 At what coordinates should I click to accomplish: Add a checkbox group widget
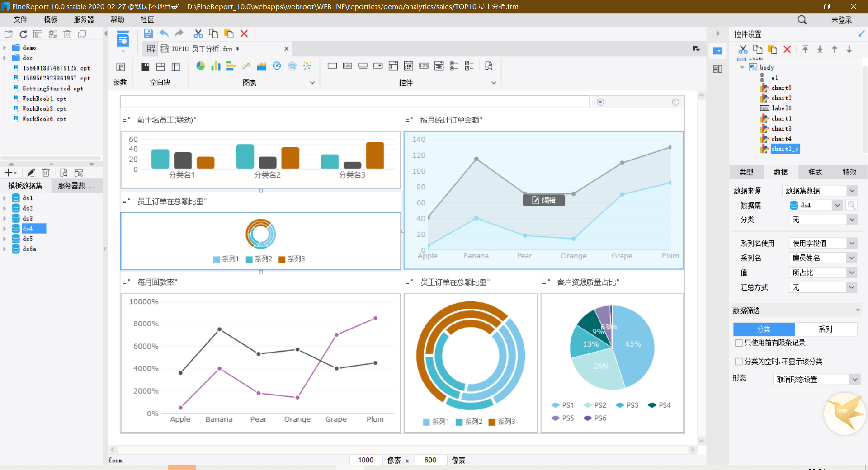click(x=470, y=66)
